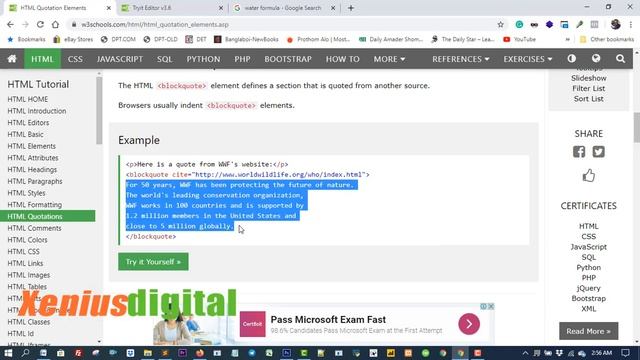Open the site search magnifier icon

(x=620, y=59)
